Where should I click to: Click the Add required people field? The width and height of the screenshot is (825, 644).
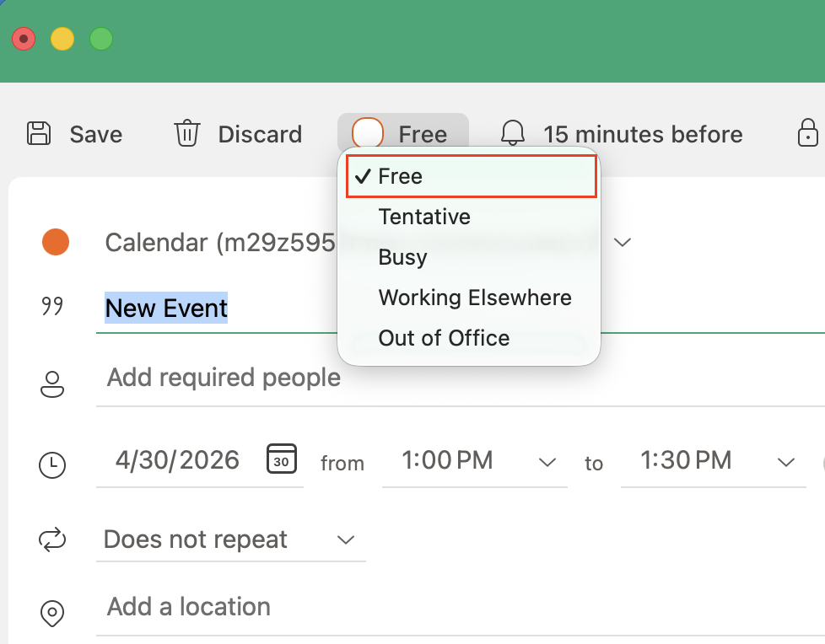tap(461, 378)
